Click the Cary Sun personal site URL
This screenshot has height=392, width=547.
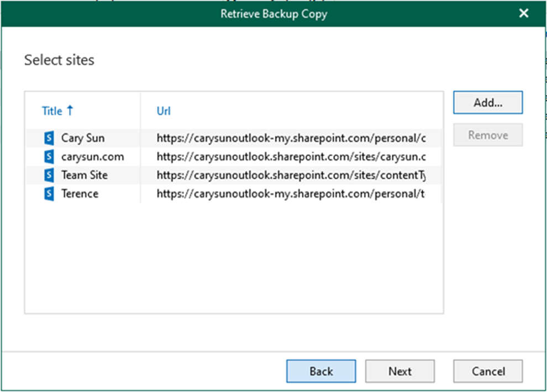click(291, 138)
